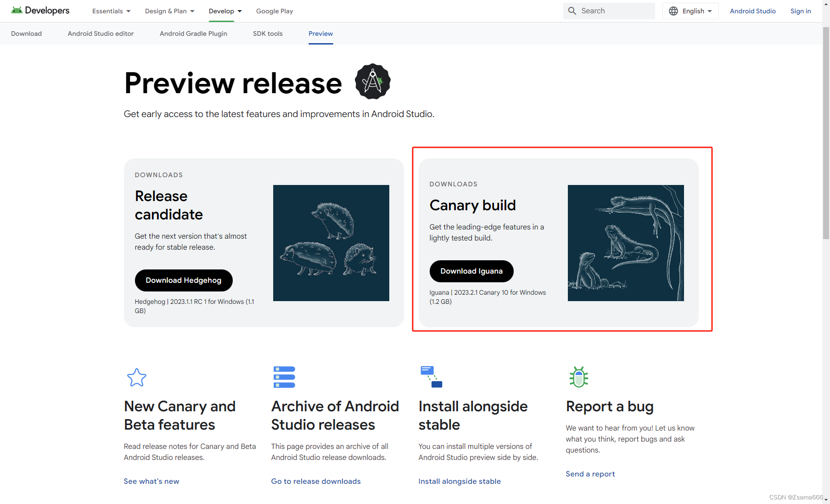Screen dimensions: 830x504
Task: Expand the Design & Plan menu
Action: 170,11
